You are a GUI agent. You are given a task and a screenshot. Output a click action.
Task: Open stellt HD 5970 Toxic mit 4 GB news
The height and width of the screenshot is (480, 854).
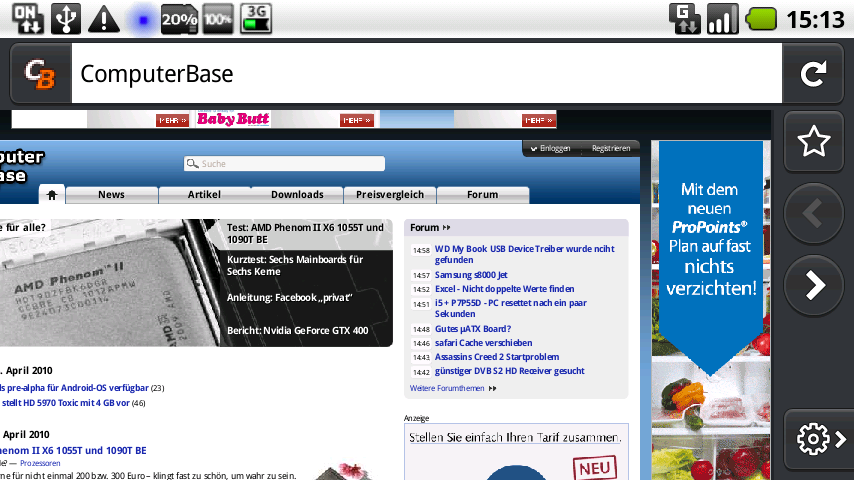[65, 403]
